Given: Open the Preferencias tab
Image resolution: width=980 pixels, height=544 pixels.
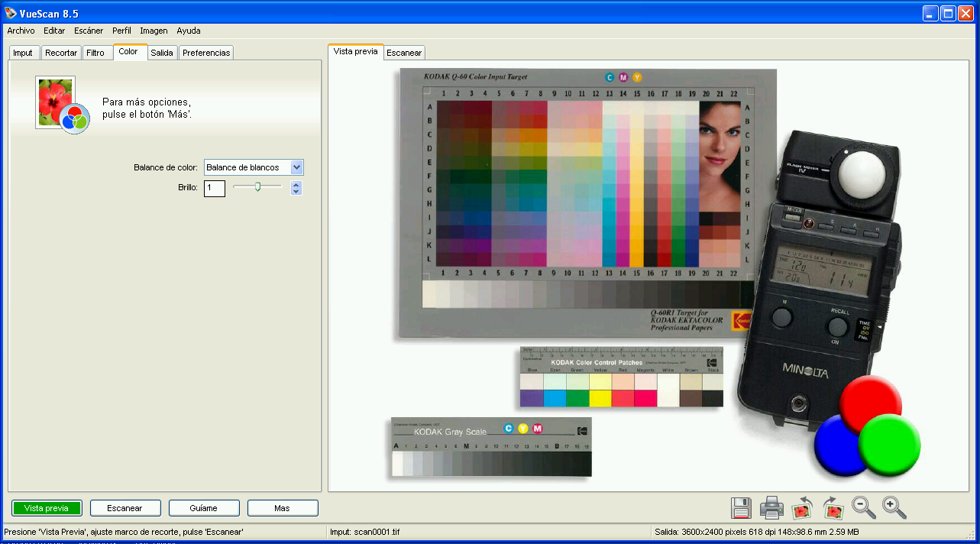Looking at the screenshot, I should click(206, 53).
